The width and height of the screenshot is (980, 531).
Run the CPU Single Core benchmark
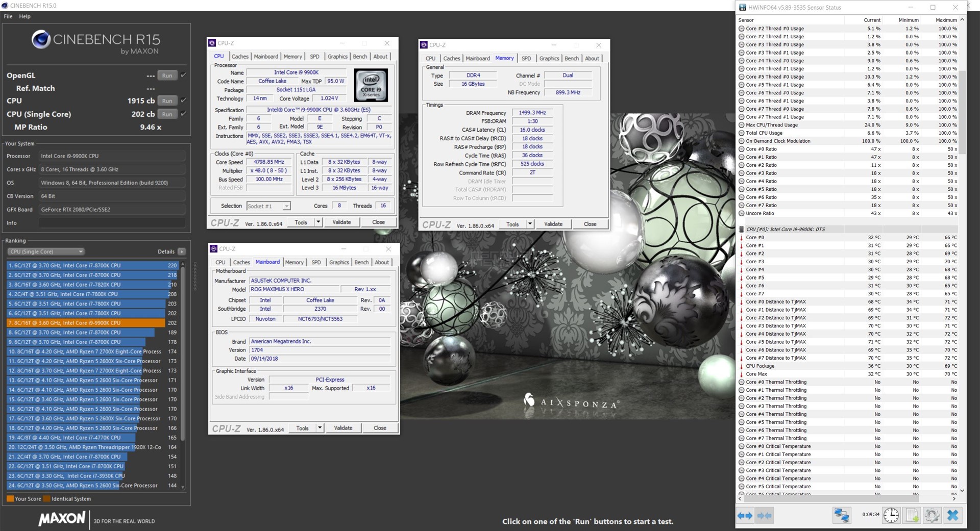point(167,114)
